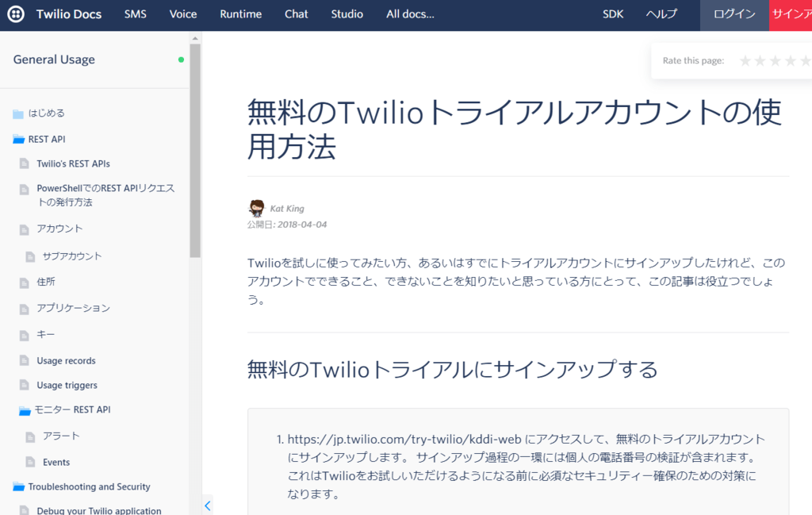Click the document icon beside Usage records
This screenshot has width=812, height=515.
(25, 360)
